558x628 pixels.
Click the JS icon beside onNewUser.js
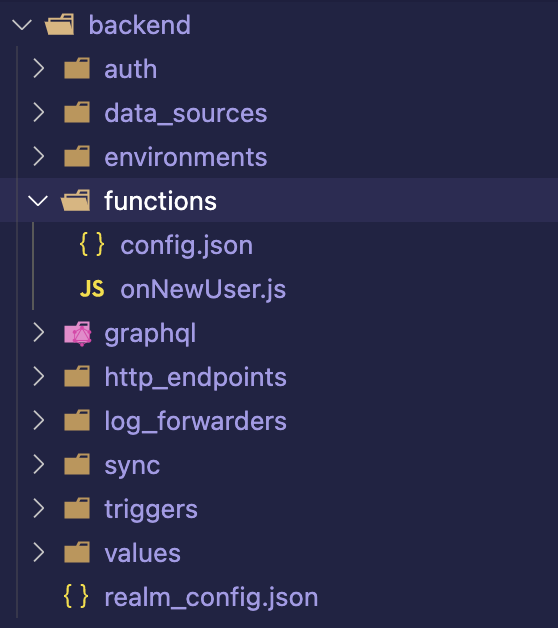tap(92, 289)
